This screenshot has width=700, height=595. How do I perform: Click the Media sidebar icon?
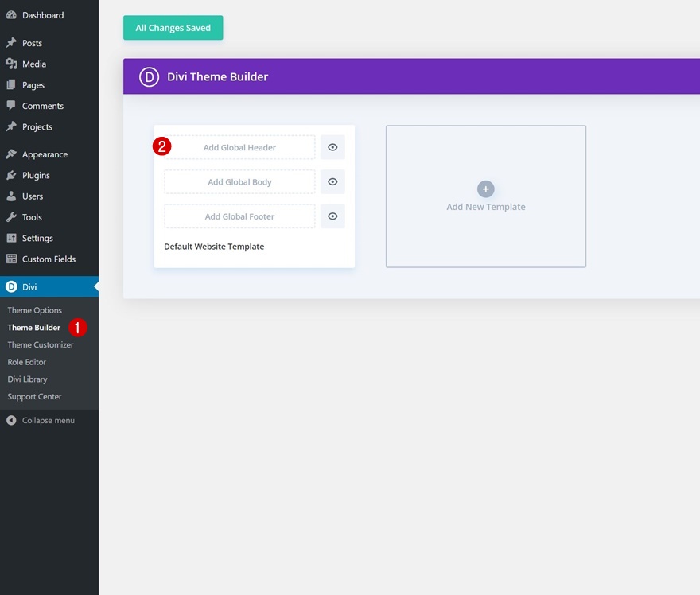[11, 64]
